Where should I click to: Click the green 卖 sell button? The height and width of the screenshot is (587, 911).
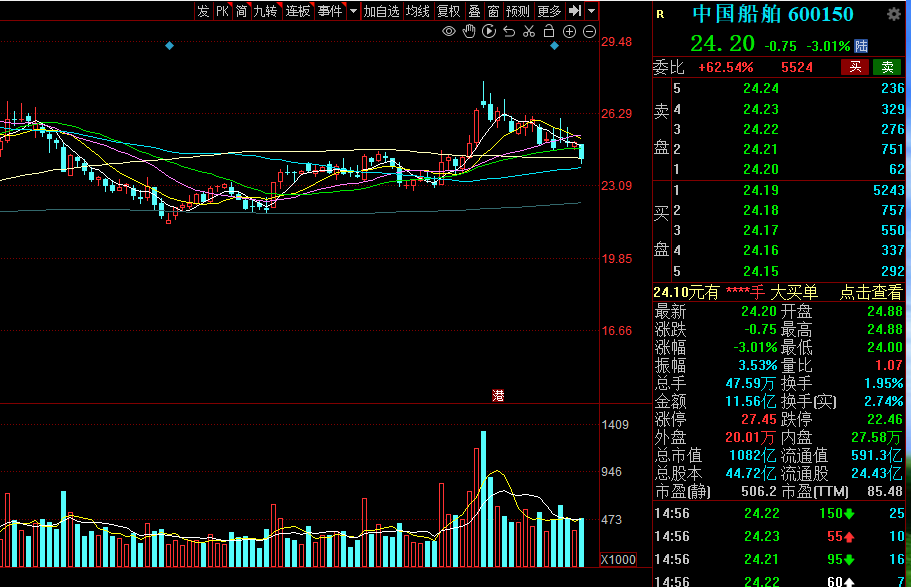point(886,67)
